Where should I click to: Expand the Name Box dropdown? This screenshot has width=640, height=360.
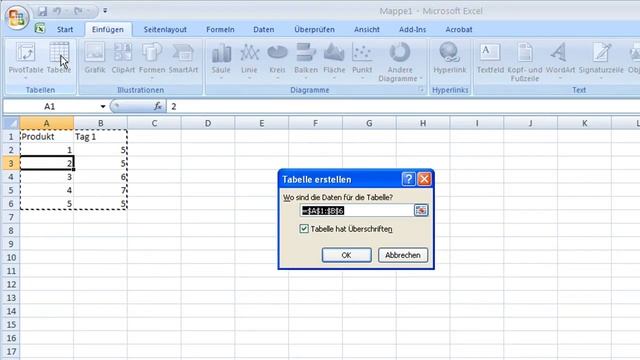[x=103, y=107]
